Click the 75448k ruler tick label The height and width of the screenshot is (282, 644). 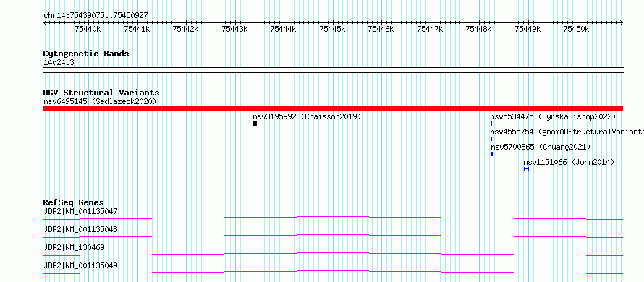point(478,29)
